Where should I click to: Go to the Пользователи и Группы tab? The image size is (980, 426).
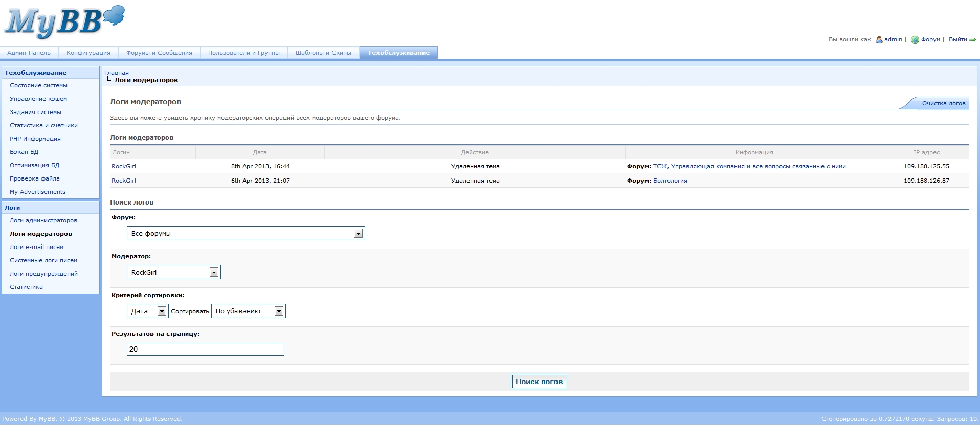click(244, 53)
